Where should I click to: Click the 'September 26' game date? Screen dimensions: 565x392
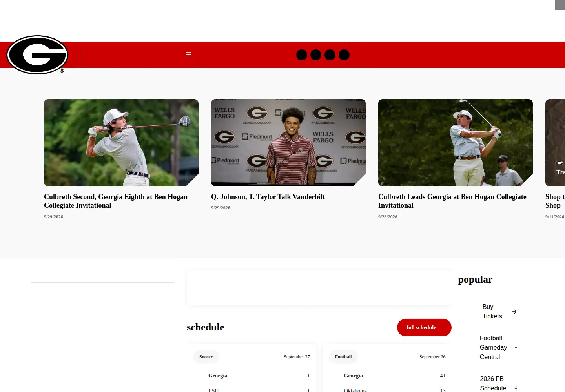point(432,357)
